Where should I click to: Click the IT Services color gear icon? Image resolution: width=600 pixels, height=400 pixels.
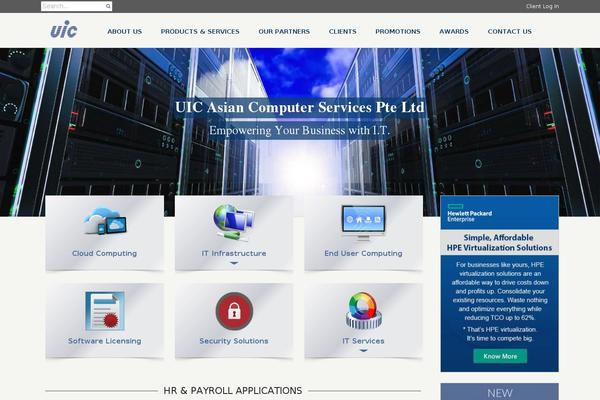pos(363,310)
